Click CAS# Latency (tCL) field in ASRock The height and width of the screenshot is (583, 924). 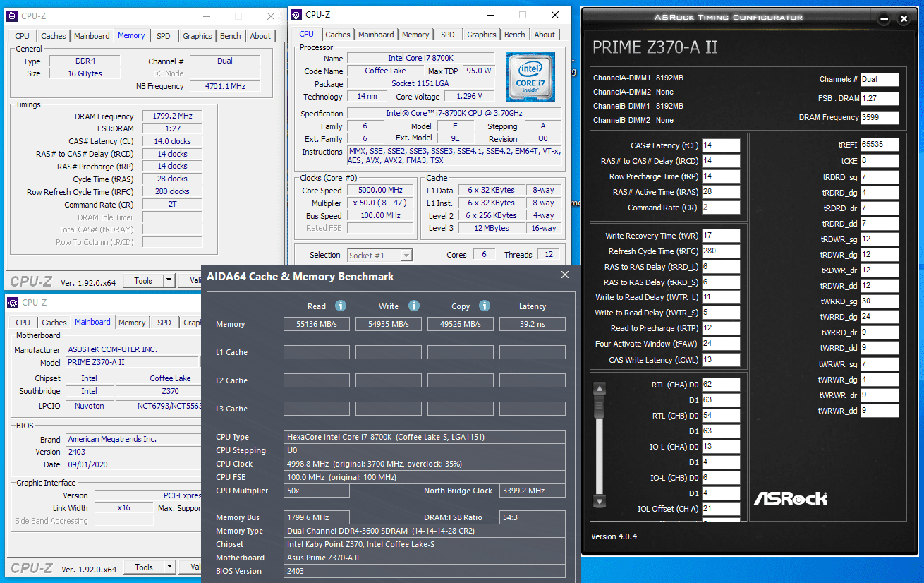(x=721, y=145)
